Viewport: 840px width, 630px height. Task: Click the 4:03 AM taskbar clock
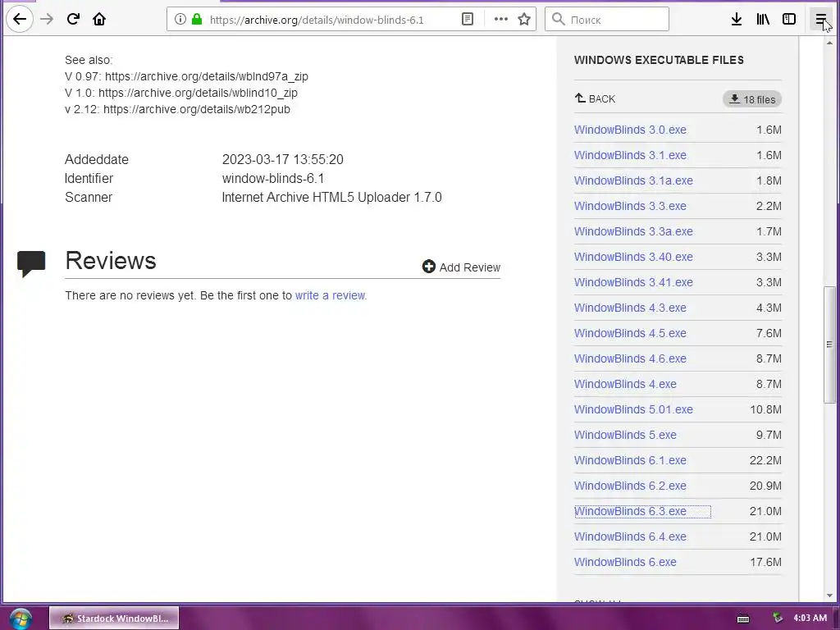pyautogui.click(x=810, y=618)
